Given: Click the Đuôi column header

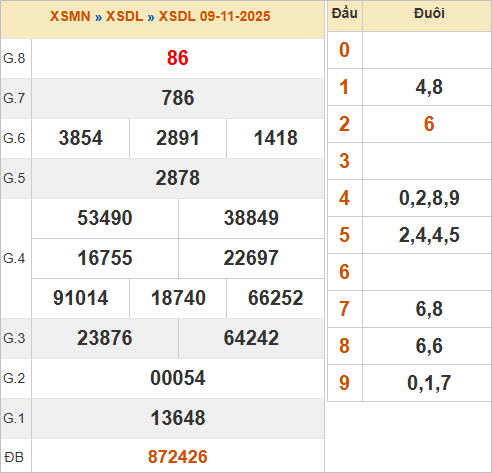Looking at the screenshot, I should click(x=429, y=13).
